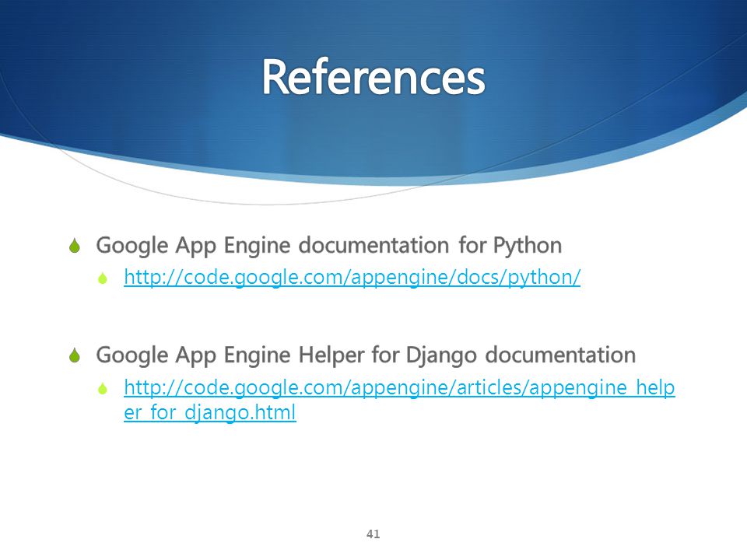Click light bullet beside docs/python link
Viewport: 747px width, 560px height.
(103, 278)
